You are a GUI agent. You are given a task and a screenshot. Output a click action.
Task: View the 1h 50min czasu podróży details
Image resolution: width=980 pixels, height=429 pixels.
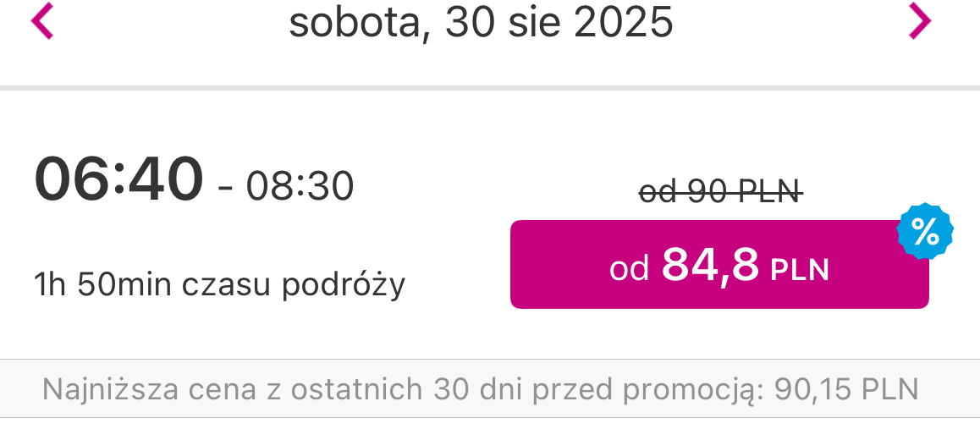pyautogui.click(x=220, y=285)
